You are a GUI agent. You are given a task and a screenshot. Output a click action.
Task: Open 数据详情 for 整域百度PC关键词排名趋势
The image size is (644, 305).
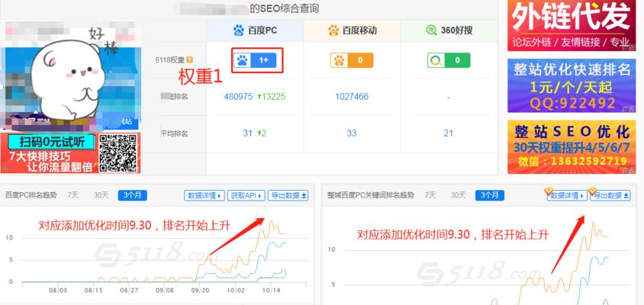567,196
